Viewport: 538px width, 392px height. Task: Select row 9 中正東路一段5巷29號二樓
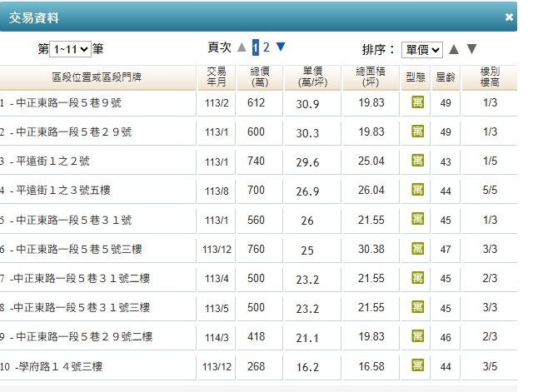(258, 337)
